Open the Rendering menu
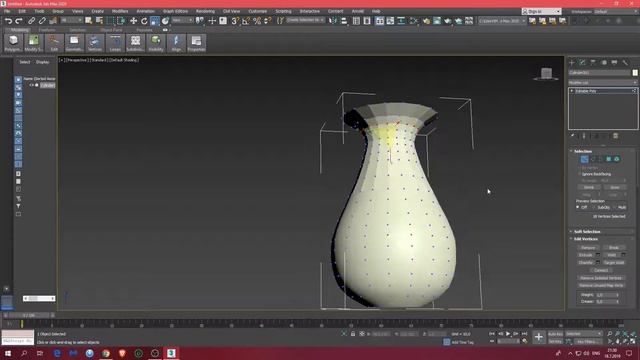This screenshot has width=640, height=360. click(205, 11)
